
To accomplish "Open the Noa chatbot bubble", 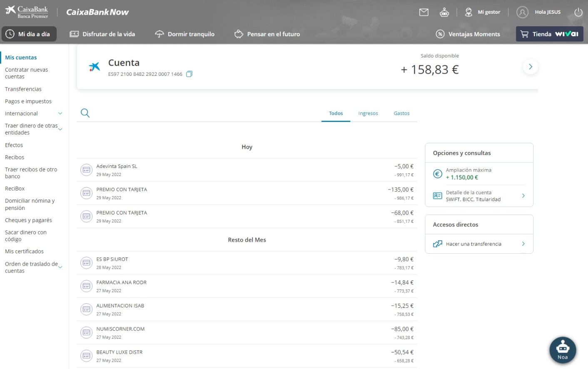I will point(562,350).
